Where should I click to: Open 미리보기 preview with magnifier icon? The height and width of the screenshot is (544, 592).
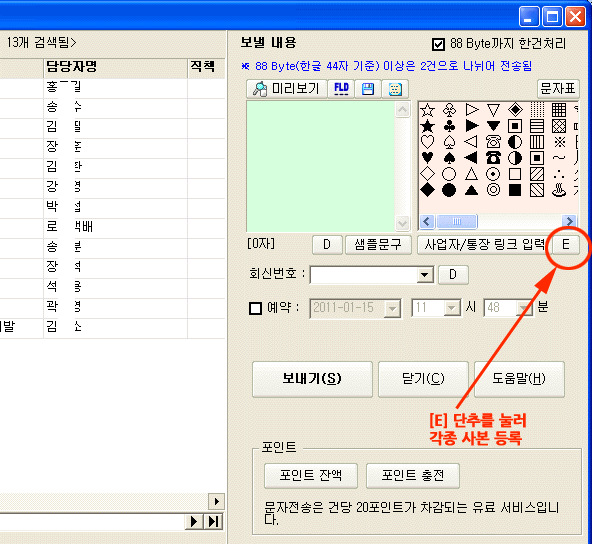point(287,89)
